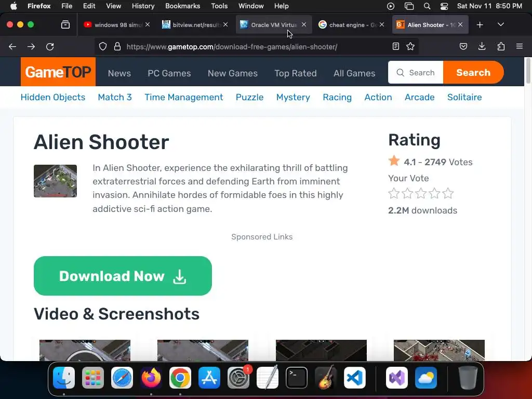Open the extensions puzzle icon

coord(501,46)
